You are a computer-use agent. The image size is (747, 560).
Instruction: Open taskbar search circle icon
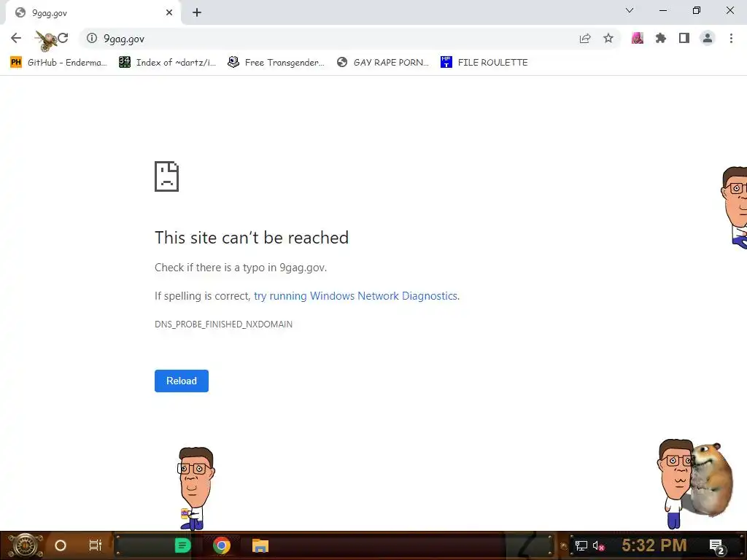[61, 545]
